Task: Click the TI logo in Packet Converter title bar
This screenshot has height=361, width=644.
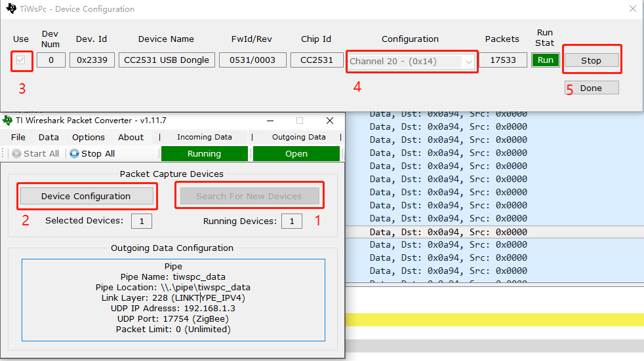Action: tap(7, 121)
